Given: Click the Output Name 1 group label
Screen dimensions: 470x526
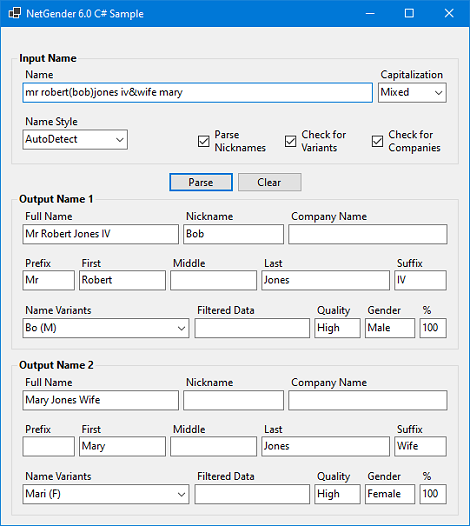Looking at the screenshot, I should pos(56,199).
